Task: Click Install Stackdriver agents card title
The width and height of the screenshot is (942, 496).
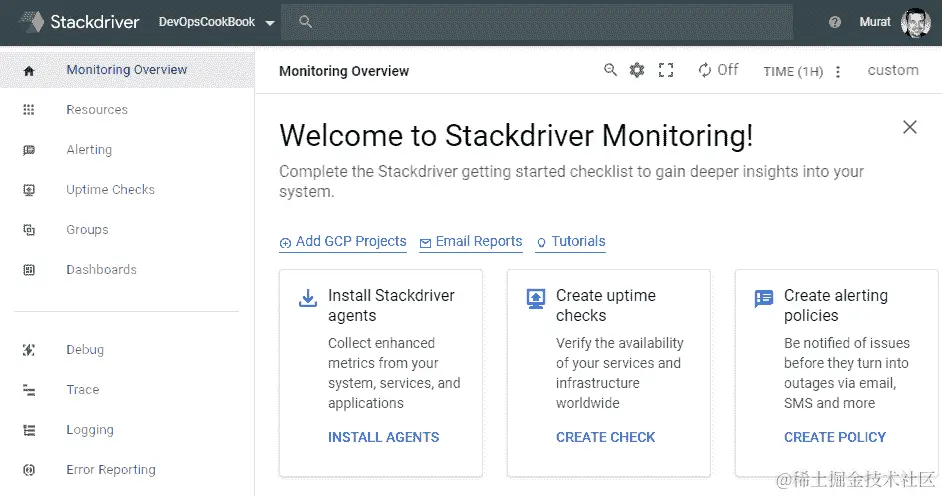Action: pyautogui.click(x=391, y=305)
